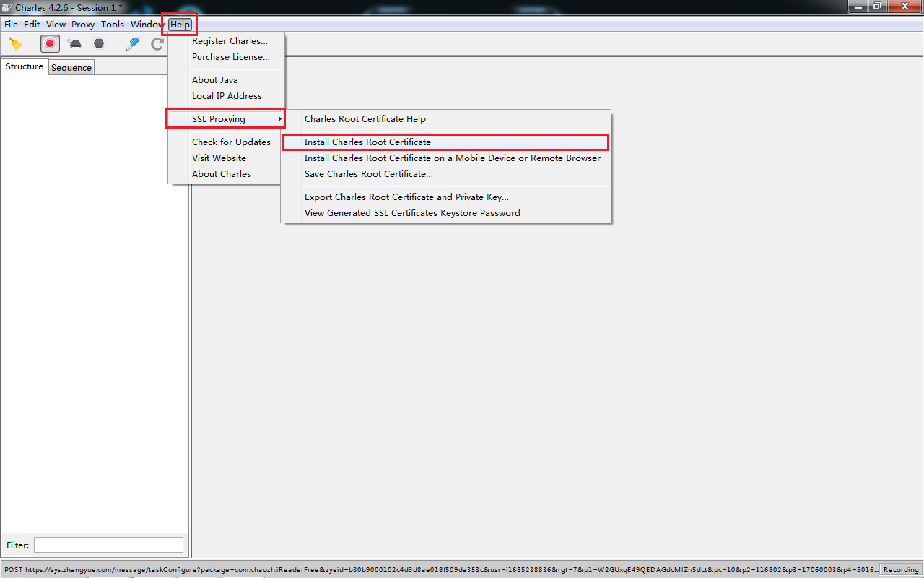Select Register Charles... menu entry
924x578 pixels.
230,41
